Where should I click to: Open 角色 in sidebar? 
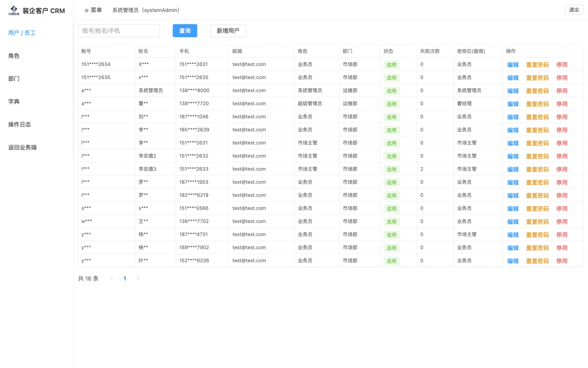tap(14, 56)
